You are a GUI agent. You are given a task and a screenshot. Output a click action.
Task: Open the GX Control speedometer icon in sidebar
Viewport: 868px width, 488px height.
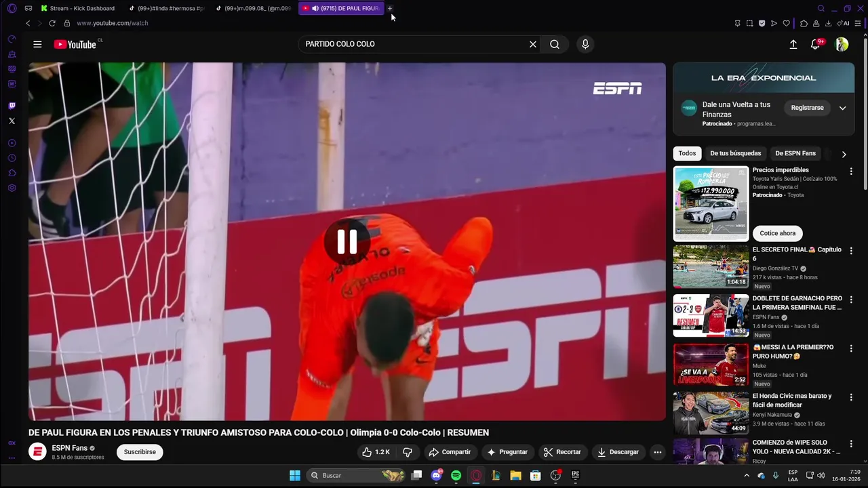pyautogui.click(x=12, y=39)
